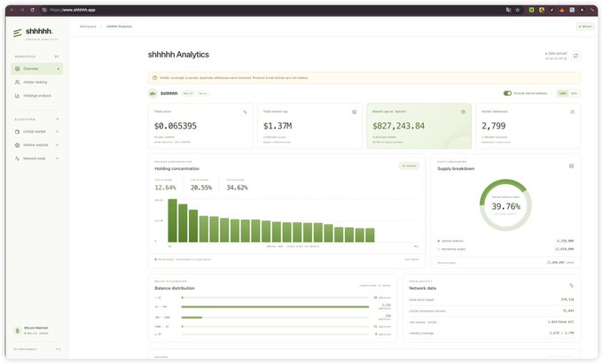Click the Ex. Satoshi badge in Holding concentration
603x364 pixels.
pyautogui.click(x=409, y=166)
